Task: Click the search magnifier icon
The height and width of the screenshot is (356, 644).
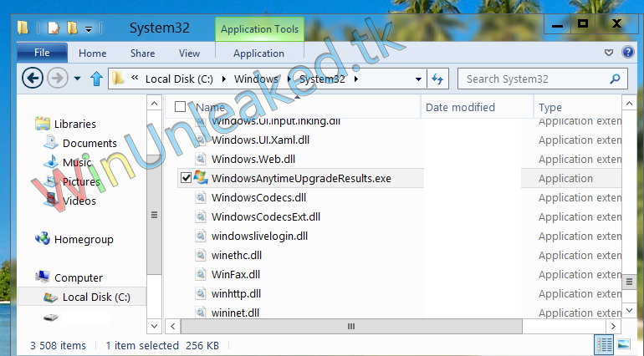Action: point(615,79)
